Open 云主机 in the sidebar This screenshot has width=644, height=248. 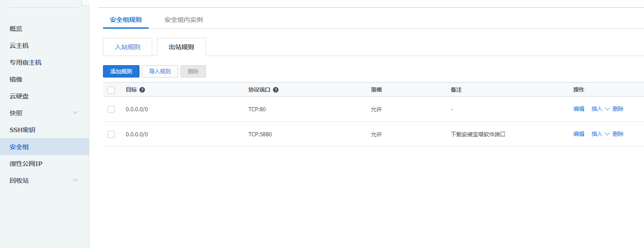(x=19, y=46)
